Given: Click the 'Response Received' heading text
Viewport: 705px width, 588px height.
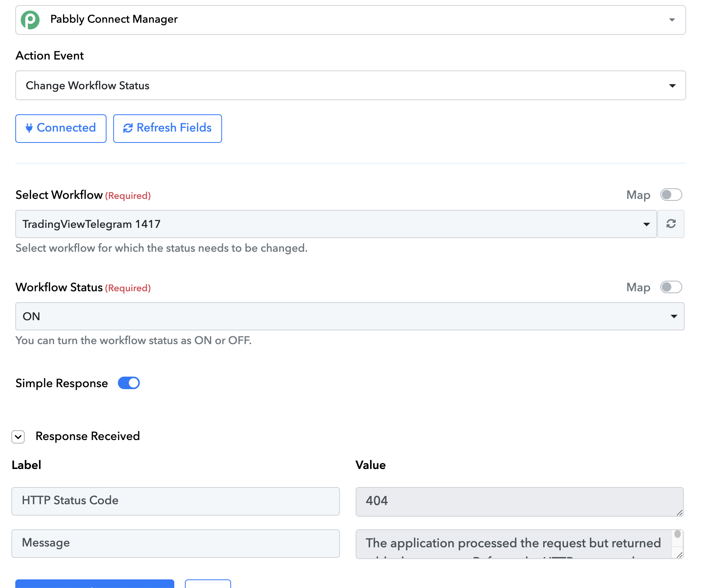Looking at the screenshot, I should coord(88,436).
